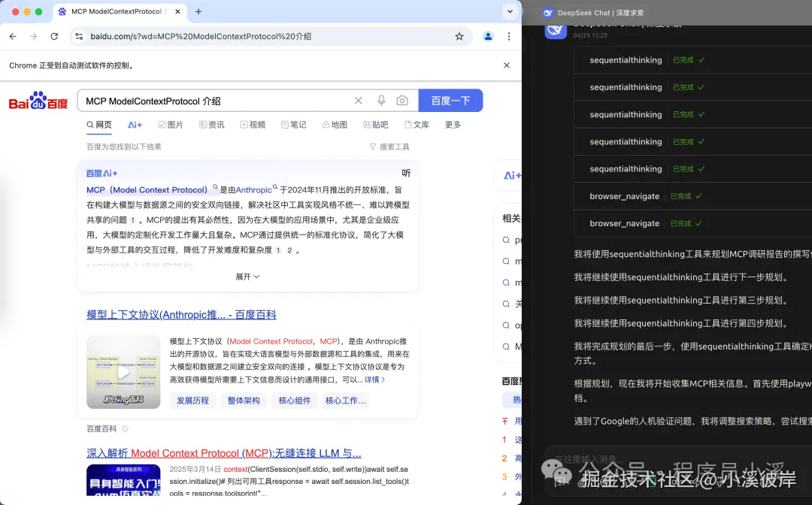This screenshot has height=505, width=812.
Task: Reload the Baidu search page
Action: coord(54,36)
